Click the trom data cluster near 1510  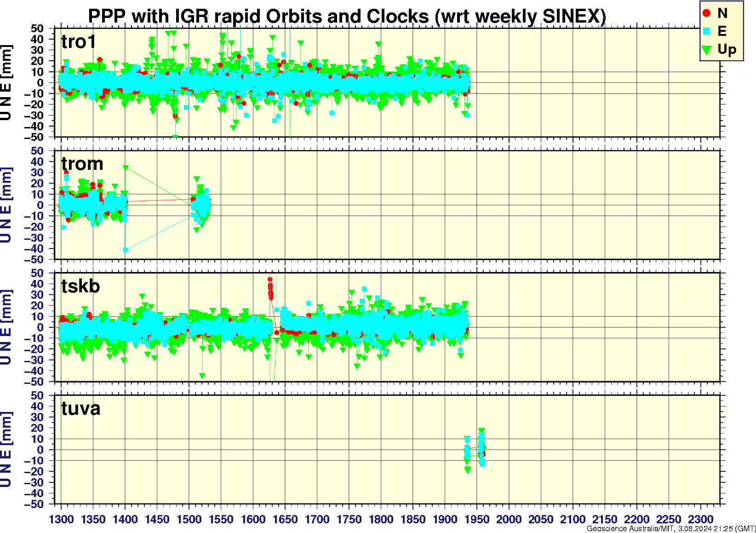(201, 205)
